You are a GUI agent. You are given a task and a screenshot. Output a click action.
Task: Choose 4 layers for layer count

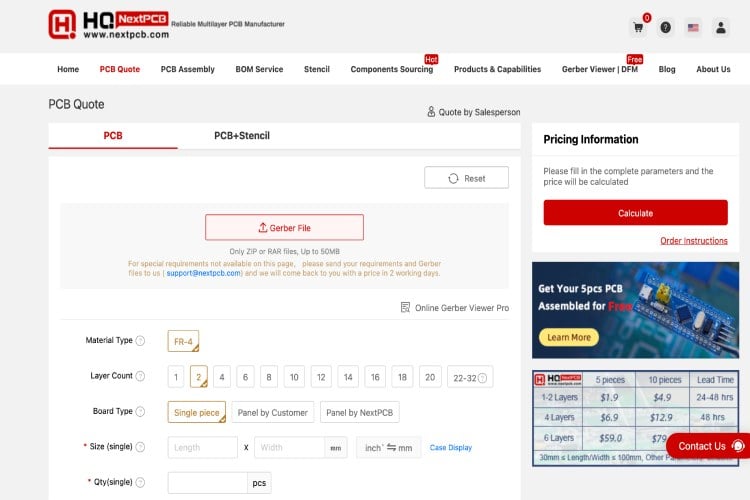222,377
